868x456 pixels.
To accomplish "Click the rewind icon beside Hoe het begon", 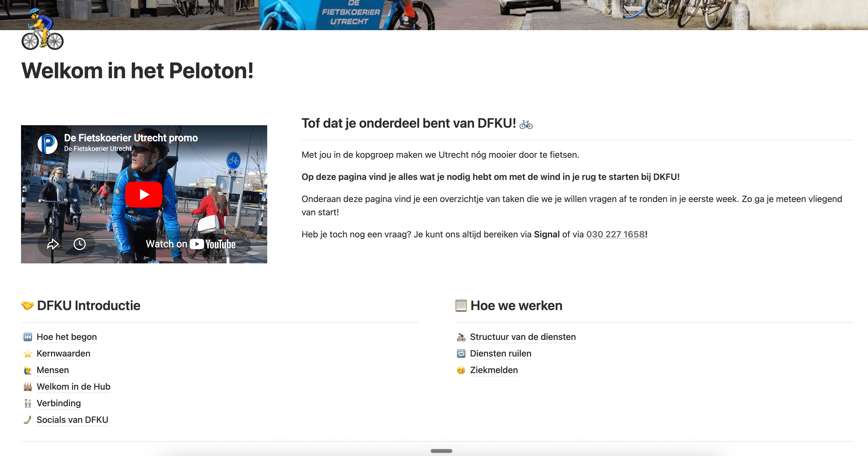I will [x=28, y=337].
